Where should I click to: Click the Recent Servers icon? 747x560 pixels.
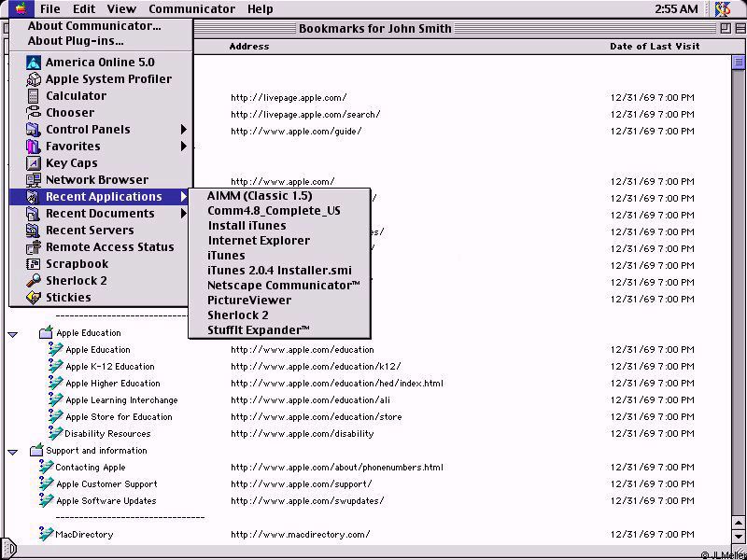point(34,231)
